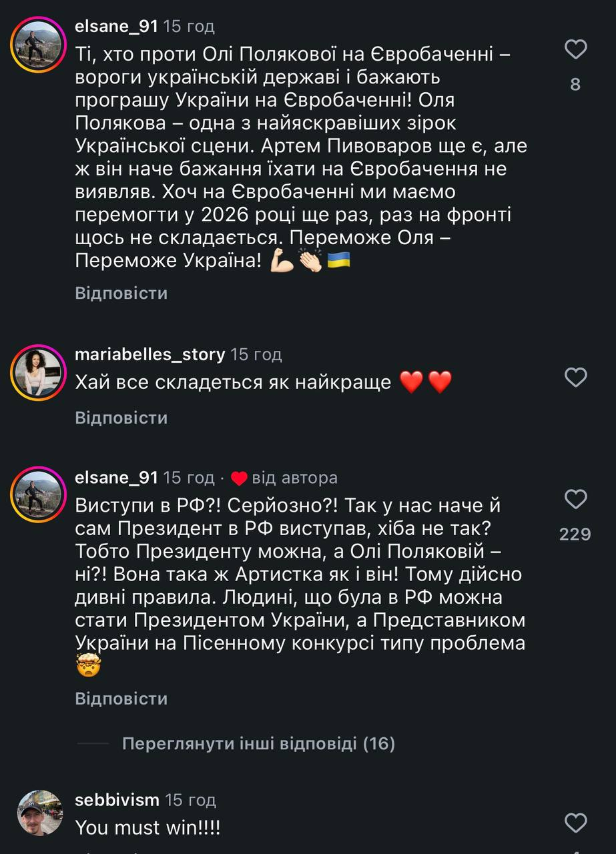Like mariabelles_story's comment with the heart icon
The image size is (616, 854).
[575, 378]
